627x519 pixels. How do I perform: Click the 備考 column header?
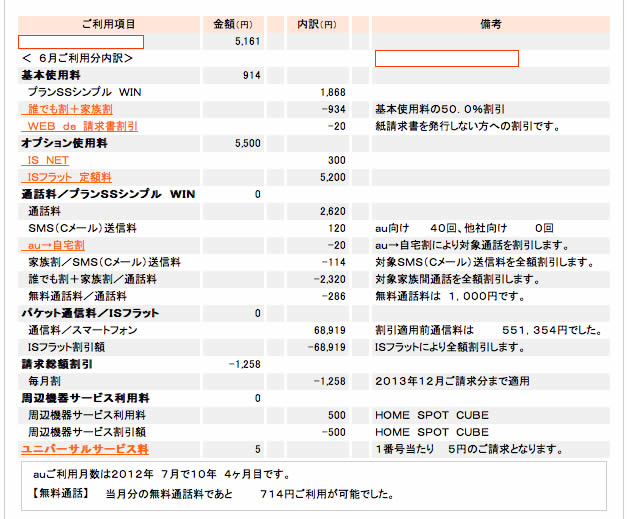(491, 24)
